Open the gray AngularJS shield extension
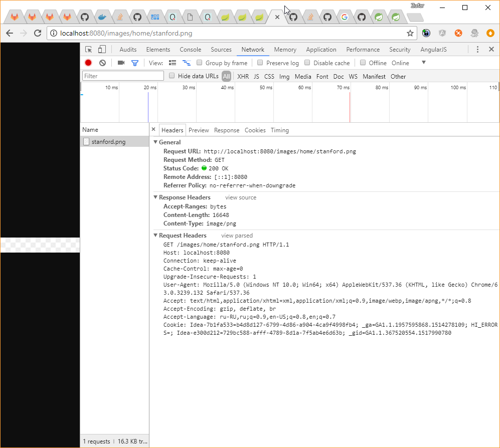Screen dimensions: 500x448 [x=442, y=33]
